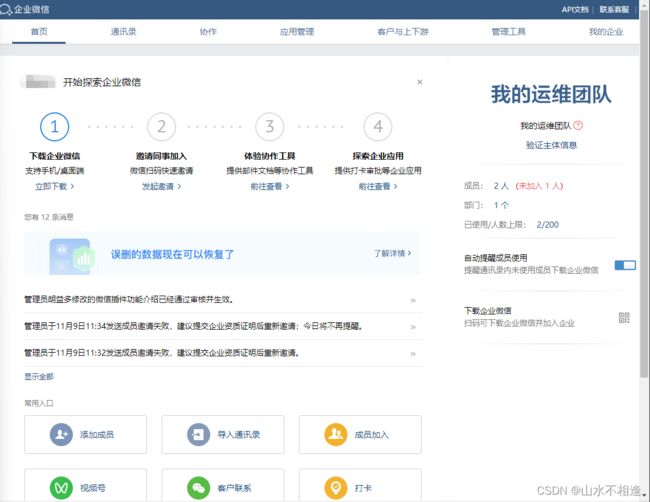The width and height of the screenshot is (650, 502).
Task: Click 未加入 1 人 red link
Action: coord(539,186)
